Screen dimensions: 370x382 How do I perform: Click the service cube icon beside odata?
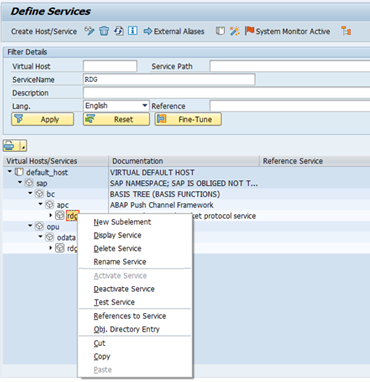[50, 237]
